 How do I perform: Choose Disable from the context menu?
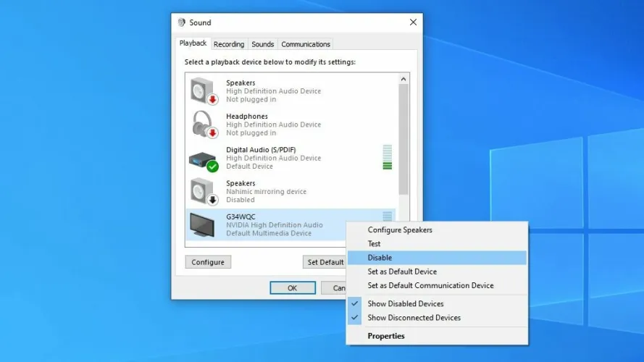click(x=380, y=258)
